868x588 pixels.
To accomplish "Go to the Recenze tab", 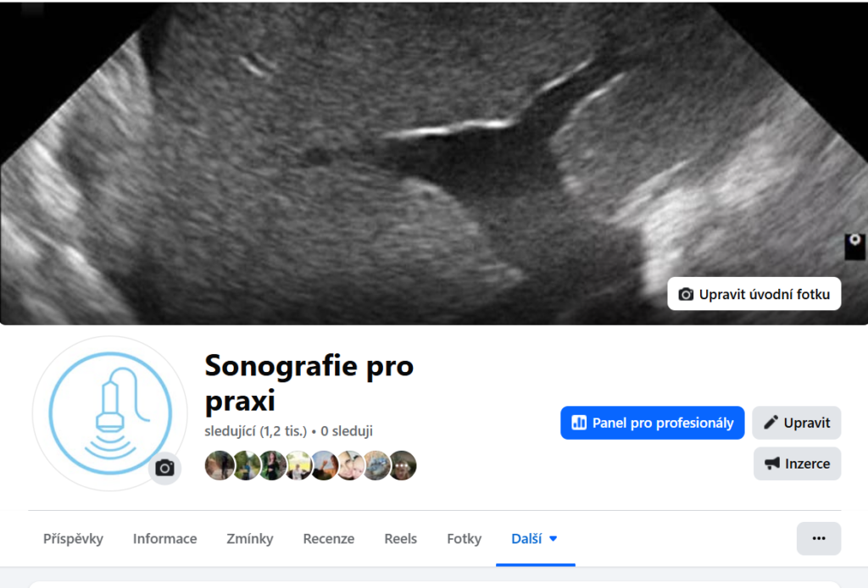I will point(329,539).
